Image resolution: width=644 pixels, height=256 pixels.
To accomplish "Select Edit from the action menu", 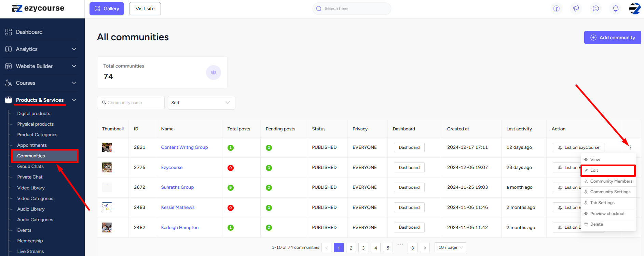I will tap(608, 170).
